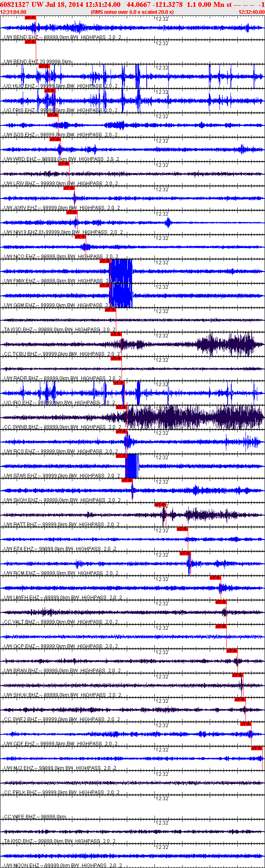Select the red pick marker on CC TCBU trace

[x=116, y=334]
